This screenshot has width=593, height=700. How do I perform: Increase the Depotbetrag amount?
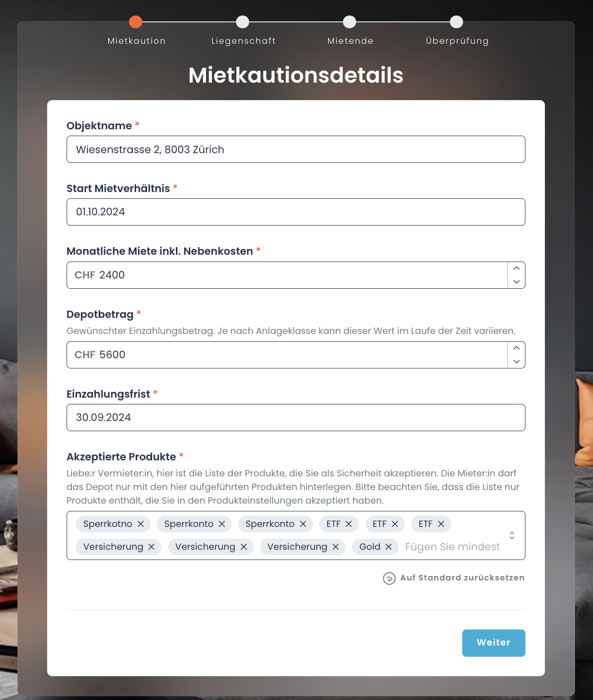(x=516, y=348)
